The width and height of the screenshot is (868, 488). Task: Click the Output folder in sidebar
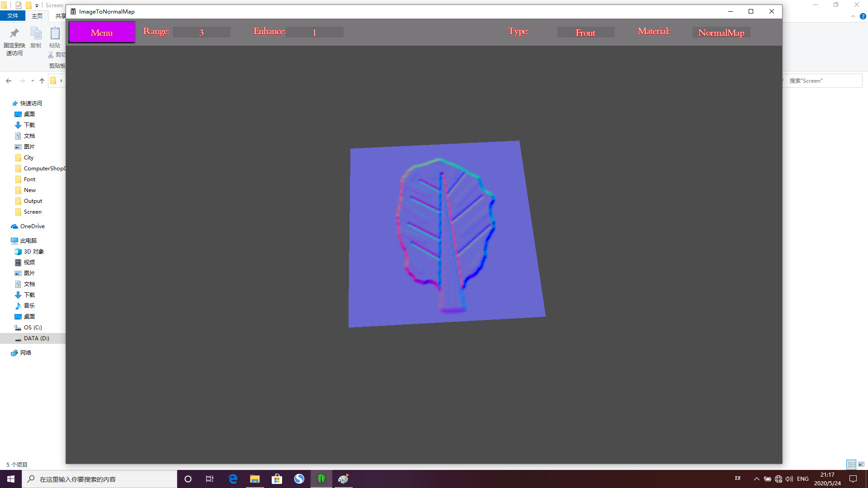pyautogui.click(x=33, y=201)
